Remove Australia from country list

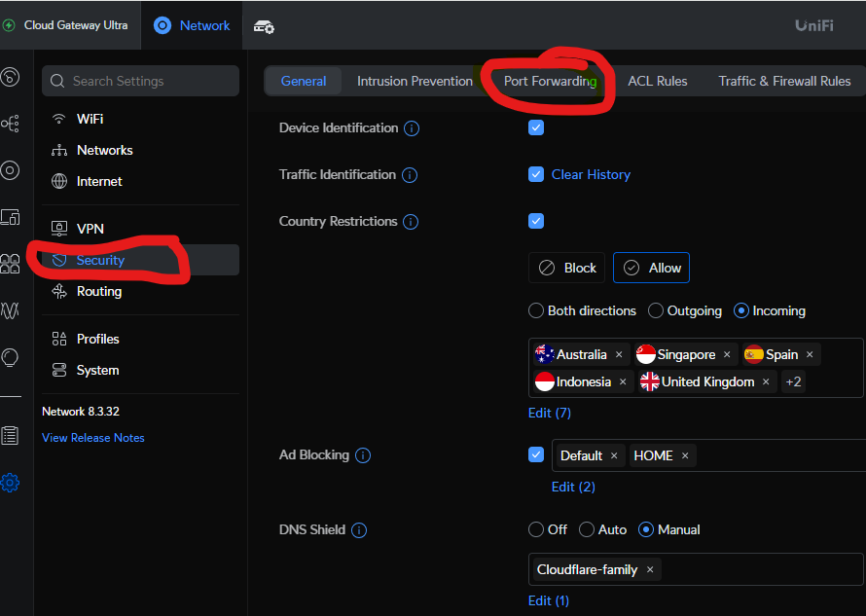pyautogui.click(x=619, y=354)
